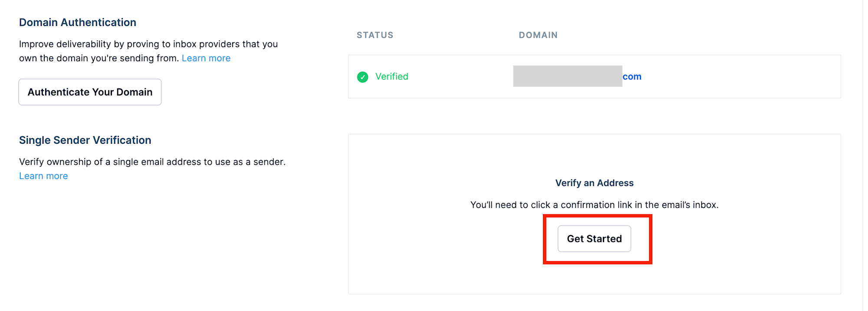Image resolution: width=868 pixels, height=311 pixels.
Task: Click the word 'Authenticate' on the domain button
Action: tap(57, 92)
